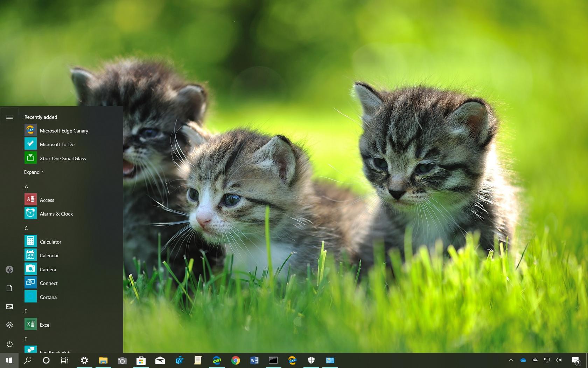Screen dimensions: 588x368
Task: Open Settings from the Start menu sidebar
Action: [9, 325]
